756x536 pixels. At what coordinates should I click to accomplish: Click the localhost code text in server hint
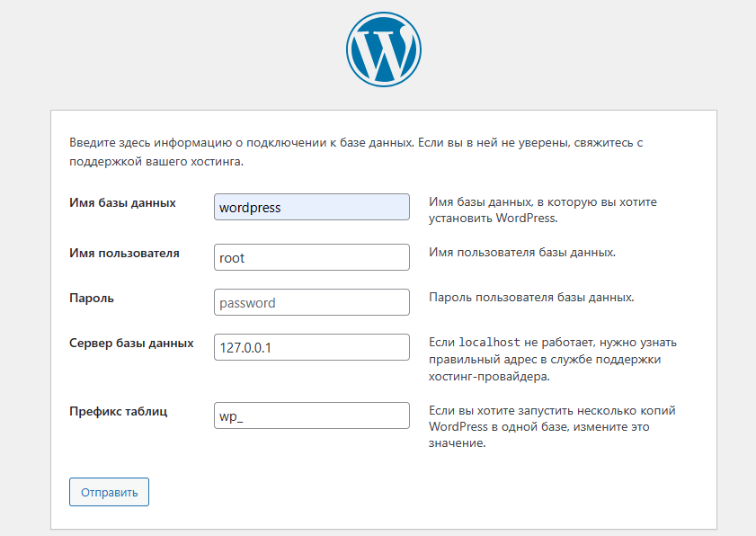point(489,343)
